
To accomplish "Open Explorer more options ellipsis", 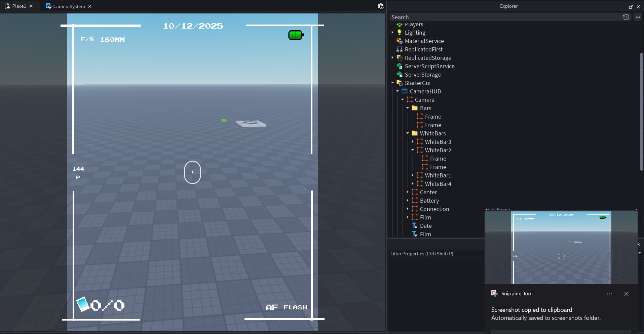I will (638, 17).
